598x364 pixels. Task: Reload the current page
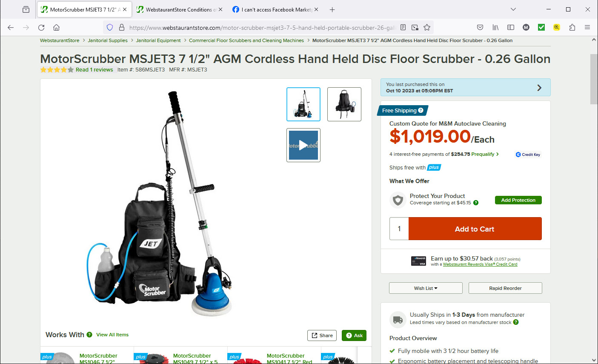click(x=41, y=27)
